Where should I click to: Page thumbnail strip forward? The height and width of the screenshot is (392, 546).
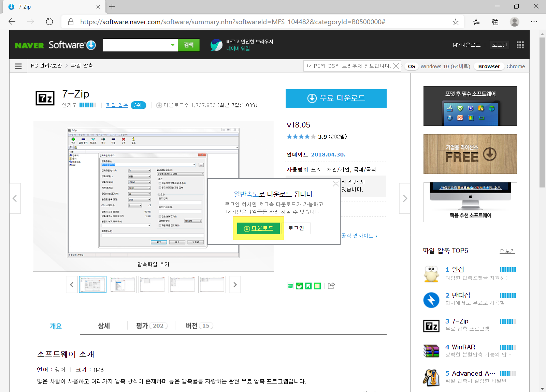[235, 285]
